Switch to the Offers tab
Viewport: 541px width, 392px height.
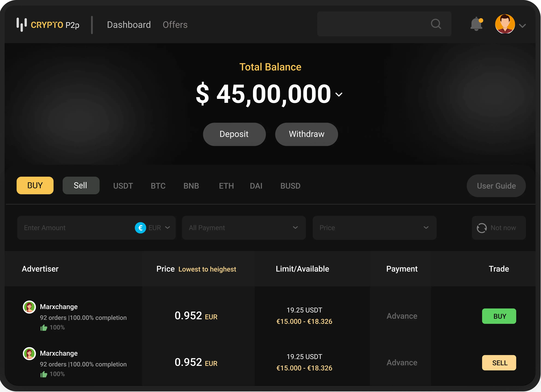pyautogui.click(x=175, y=25)
